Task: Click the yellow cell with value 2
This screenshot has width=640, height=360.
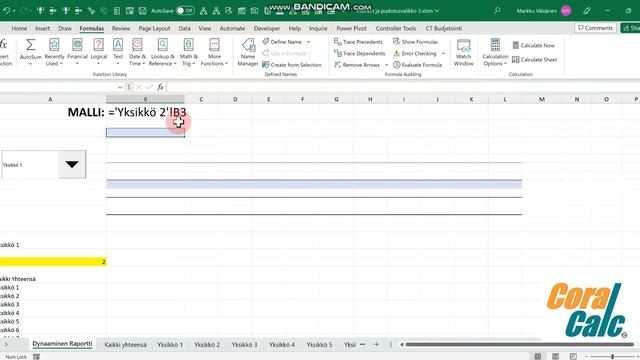Action: tap(53, 262)
